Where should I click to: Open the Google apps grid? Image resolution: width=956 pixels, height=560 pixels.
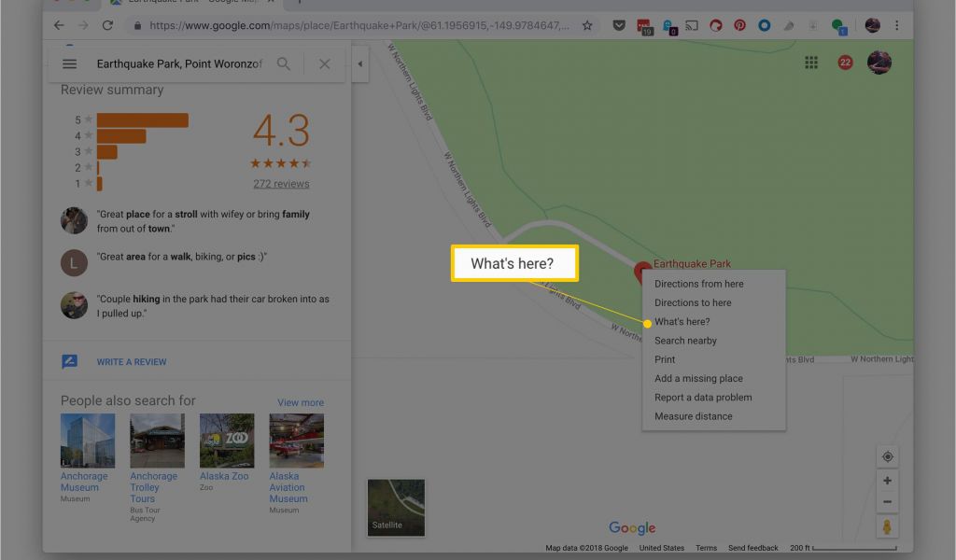811,63
